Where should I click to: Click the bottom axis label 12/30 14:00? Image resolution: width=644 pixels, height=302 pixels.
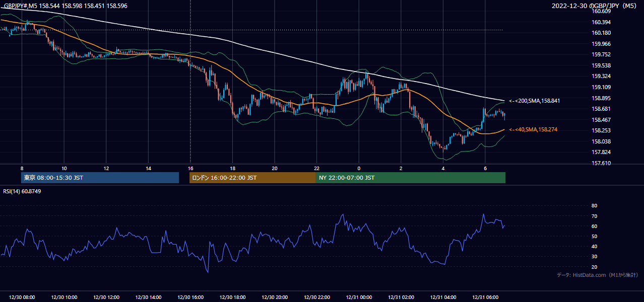[148, 297]
